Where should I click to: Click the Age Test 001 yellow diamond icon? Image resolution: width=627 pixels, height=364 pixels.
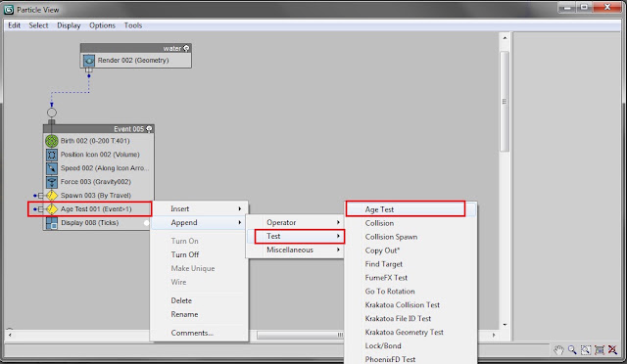tap(52, 209)
